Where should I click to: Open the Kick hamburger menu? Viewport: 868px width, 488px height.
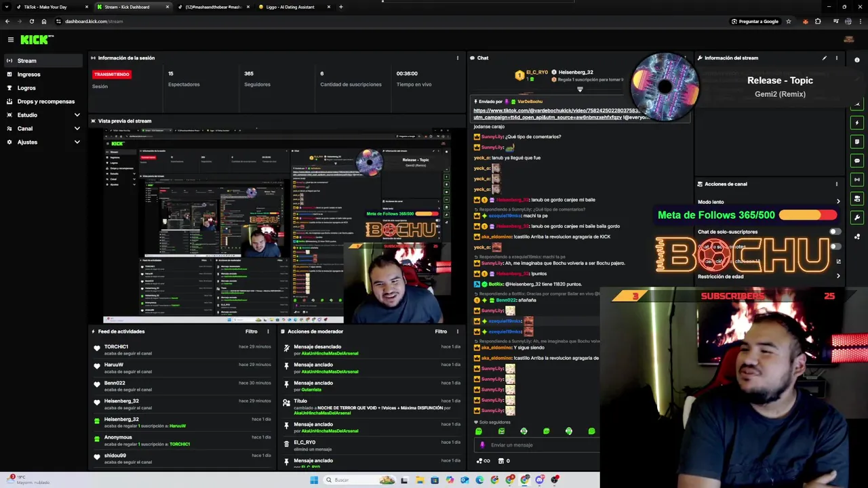point(10,40)
